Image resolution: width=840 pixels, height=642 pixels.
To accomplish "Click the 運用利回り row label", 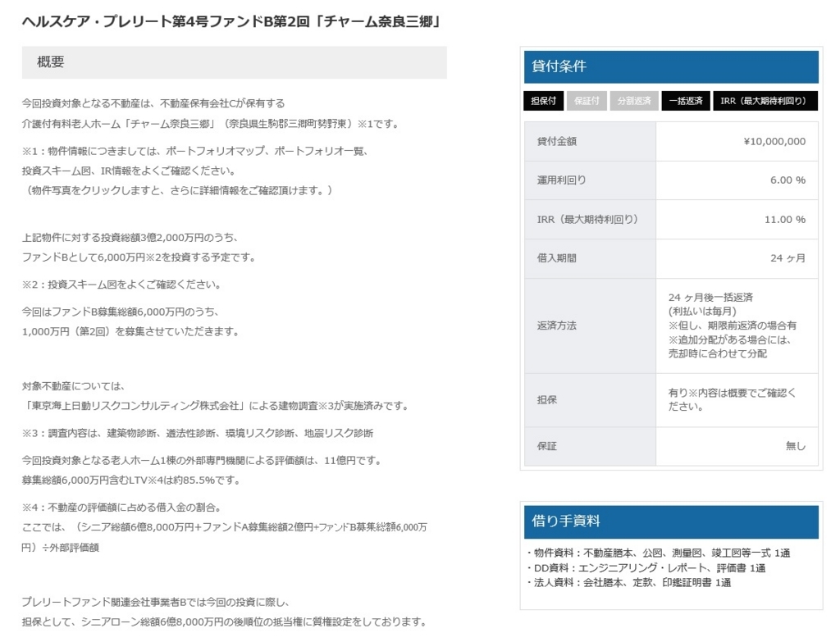I will (x=561, y=180).
